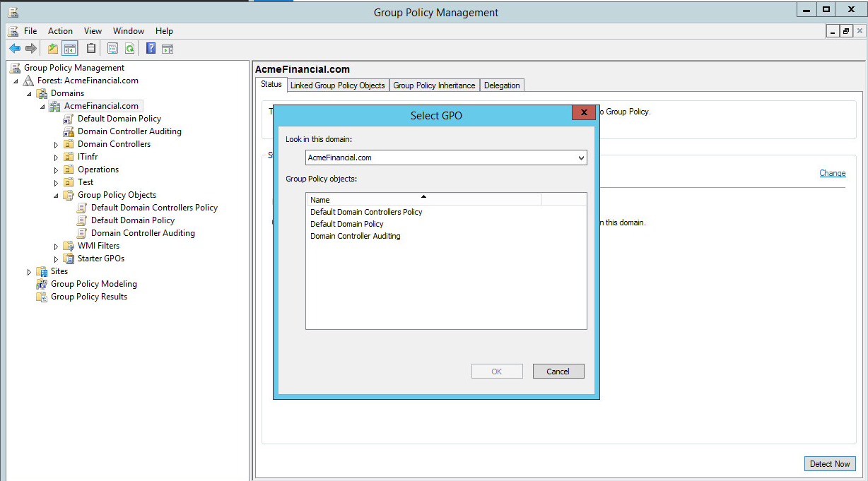
Task: Toggle Show/Hide Console Tree toolbar button
Action: coord(69,49)
